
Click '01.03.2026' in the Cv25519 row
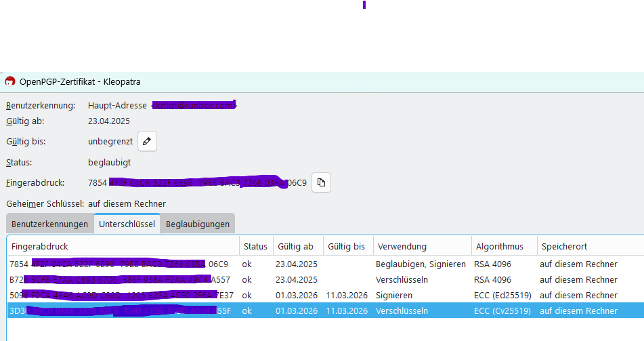tap(297, 311)
